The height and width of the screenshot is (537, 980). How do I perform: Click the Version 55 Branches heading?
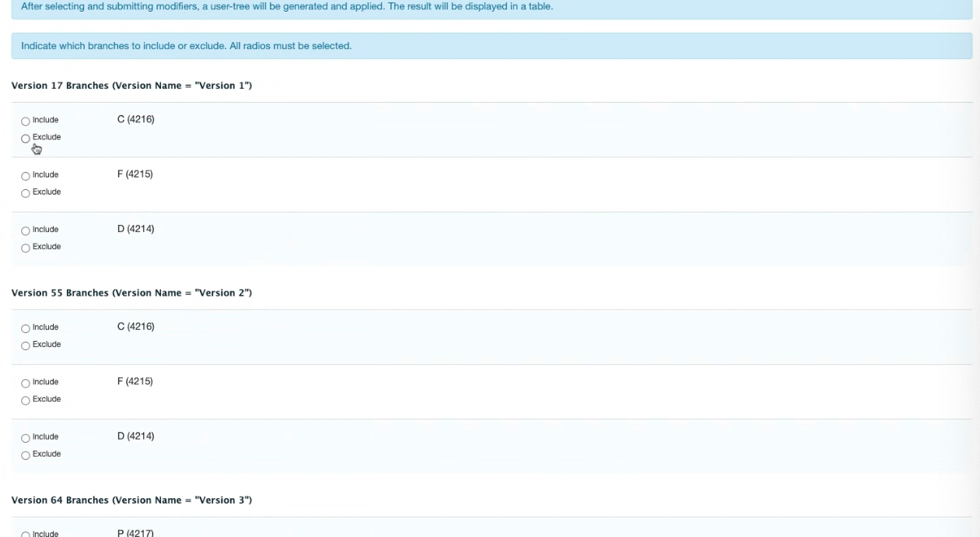(131, 293)
